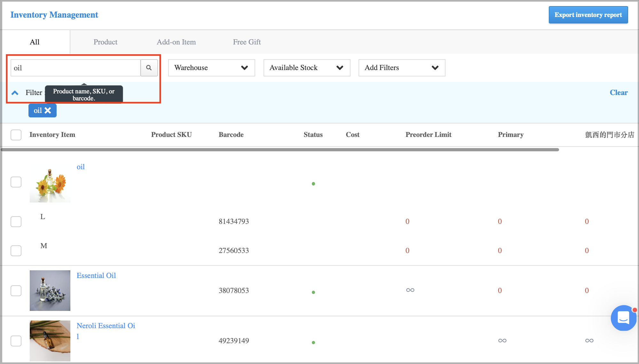The image size is (639, 364).
Task: Click the search magnifier icon button
Action: 149,68
